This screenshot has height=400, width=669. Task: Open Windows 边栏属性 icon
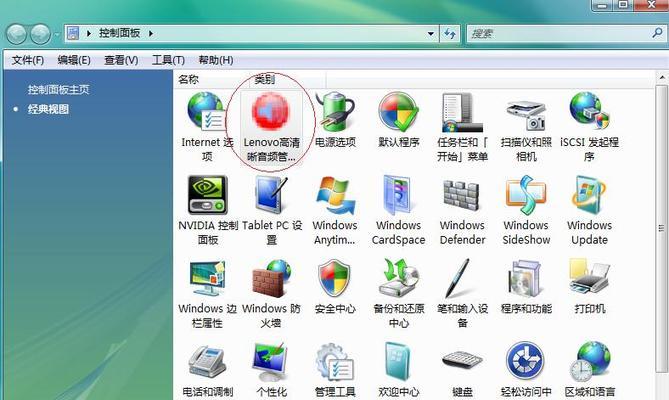point(207,278)
